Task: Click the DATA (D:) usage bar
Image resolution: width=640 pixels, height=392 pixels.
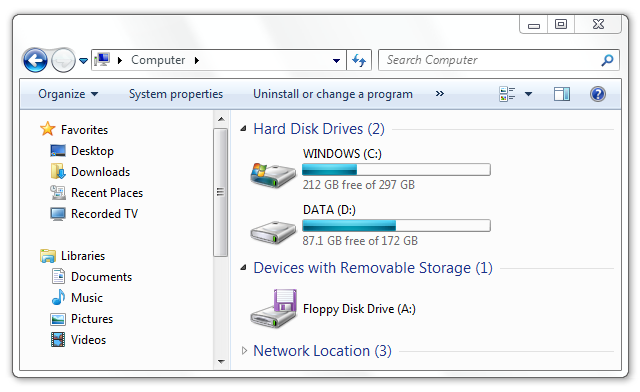Action: pos(396,225)
